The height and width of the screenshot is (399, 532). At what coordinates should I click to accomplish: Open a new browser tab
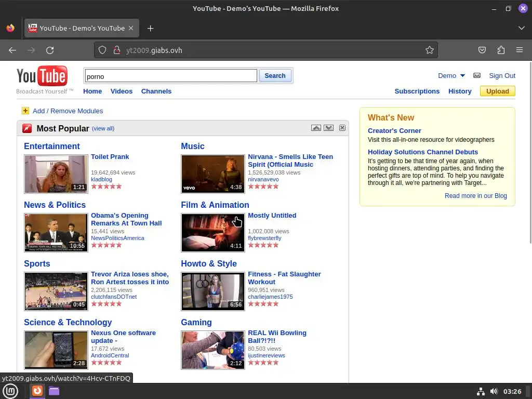151,29
